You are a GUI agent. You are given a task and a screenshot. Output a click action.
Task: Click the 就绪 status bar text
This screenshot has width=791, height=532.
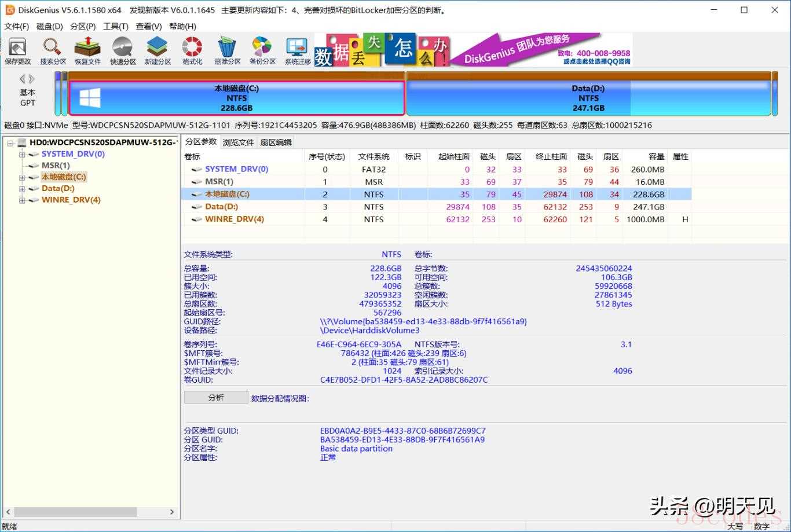click(10, 527)
